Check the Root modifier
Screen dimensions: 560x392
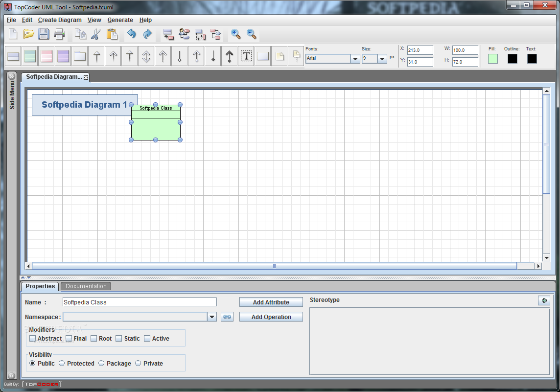pyautogui.click(x=94, y=339)
